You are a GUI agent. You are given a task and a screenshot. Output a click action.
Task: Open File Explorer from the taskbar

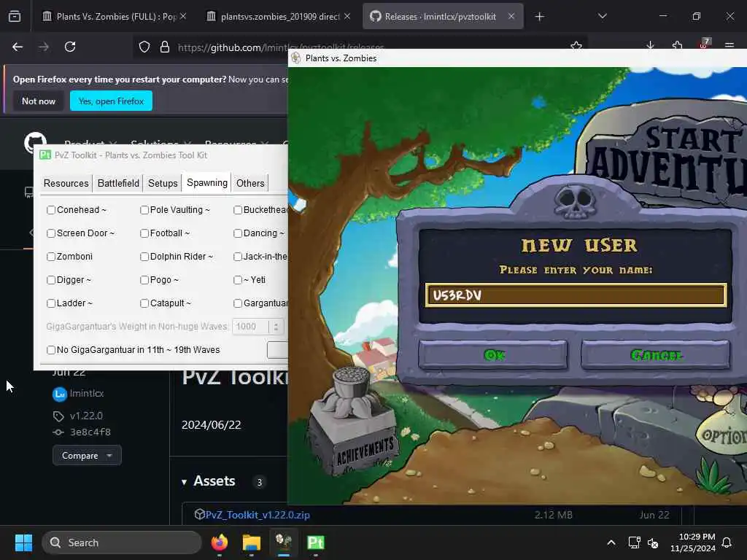[x=252, y=542]
